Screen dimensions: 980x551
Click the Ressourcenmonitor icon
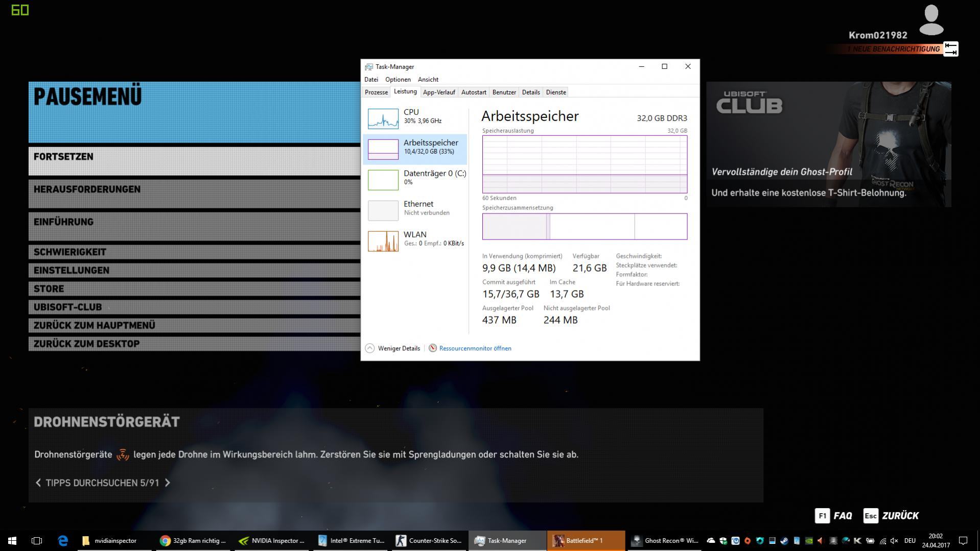(433, 348)
